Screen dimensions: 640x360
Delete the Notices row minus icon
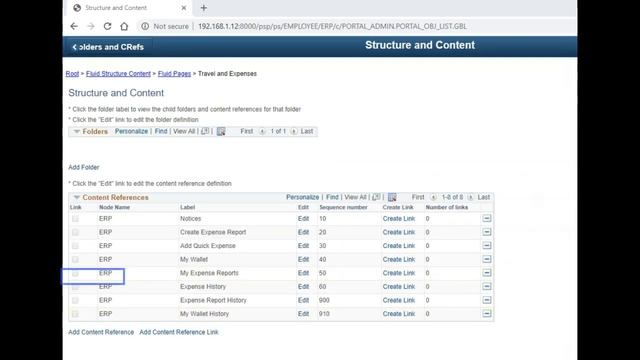487,218
